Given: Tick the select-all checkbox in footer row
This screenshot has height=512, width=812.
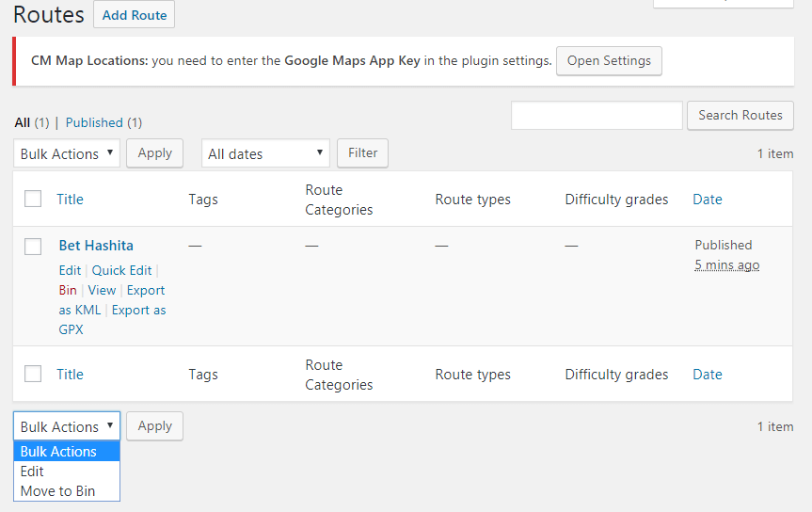Looking at the screenshot, I should pyautogui.click(x=33, y=374).
